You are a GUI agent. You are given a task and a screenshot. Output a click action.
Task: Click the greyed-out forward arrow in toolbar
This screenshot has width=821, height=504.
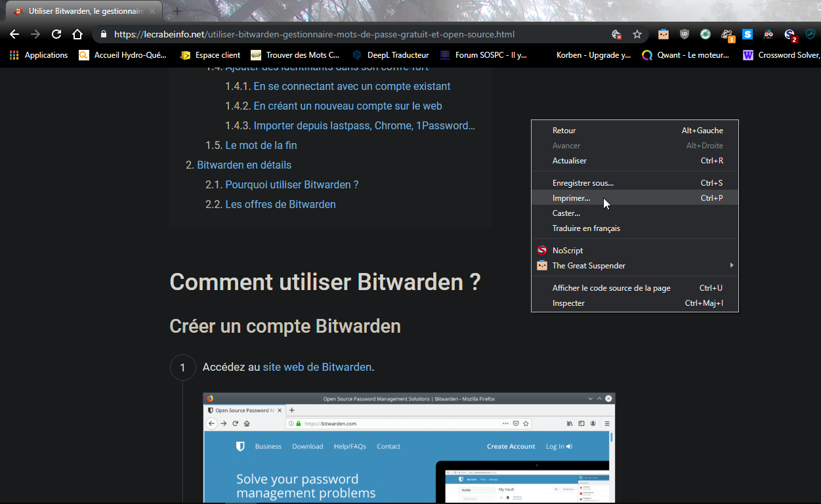pos(35,34)
